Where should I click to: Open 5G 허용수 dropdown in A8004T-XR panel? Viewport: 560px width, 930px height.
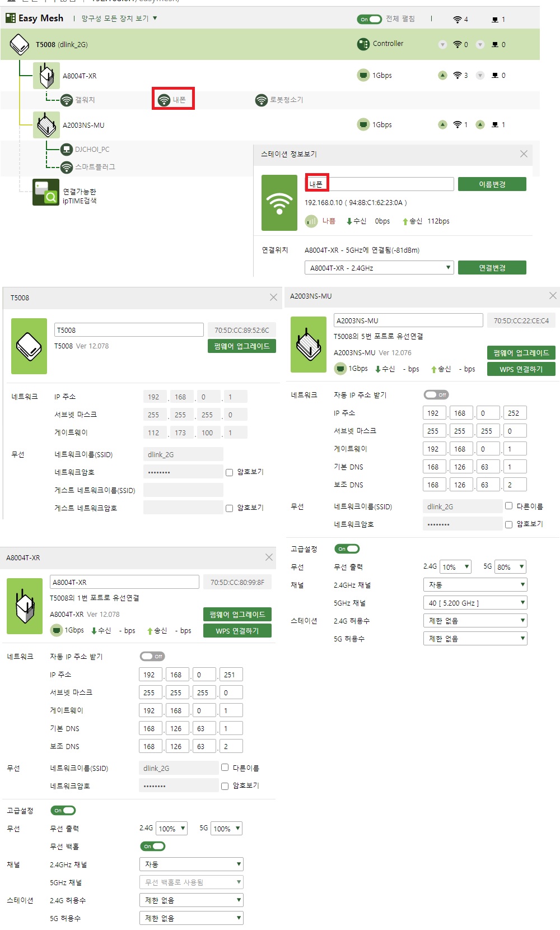click(192, 918)
